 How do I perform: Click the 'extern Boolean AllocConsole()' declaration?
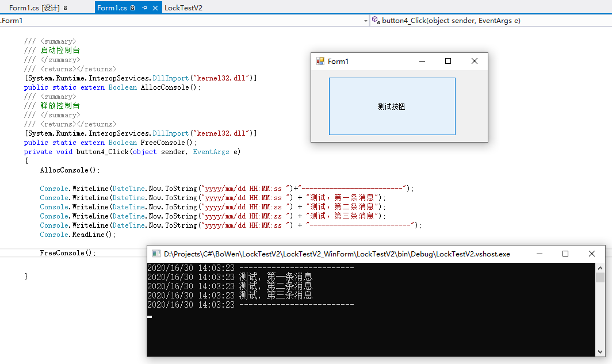tap(112, 87)
